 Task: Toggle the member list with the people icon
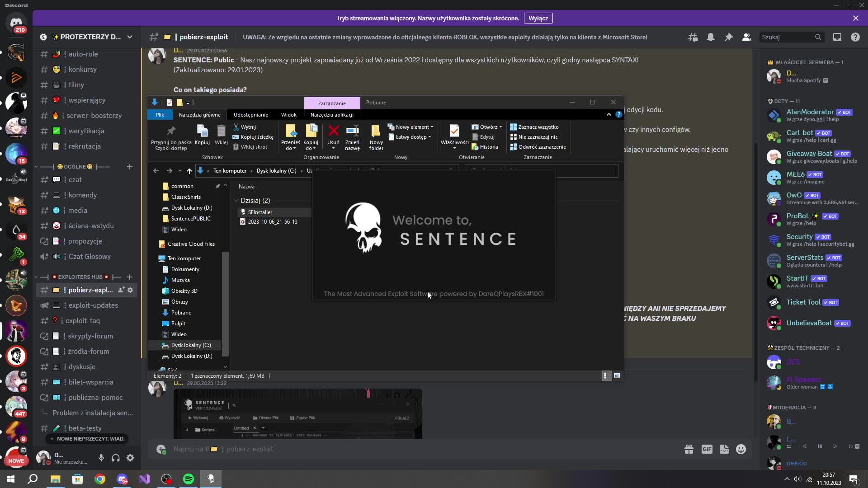click(x=746, y=37)
